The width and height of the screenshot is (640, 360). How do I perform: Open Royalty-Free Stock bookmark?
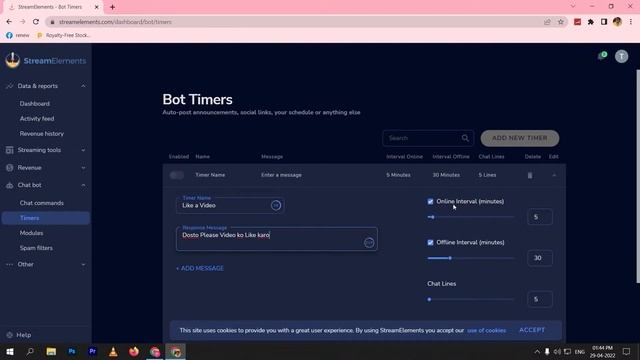[x=64, y=35]
